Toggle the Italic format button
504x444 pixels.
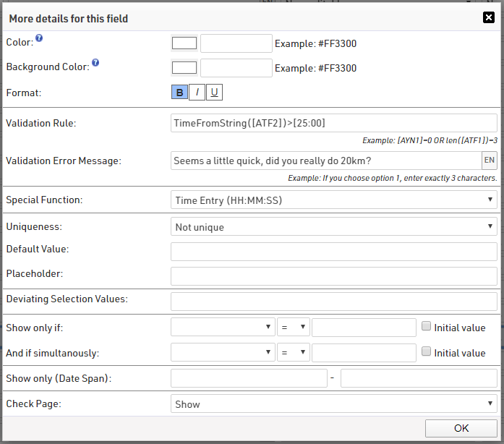(x=197, y=93)
